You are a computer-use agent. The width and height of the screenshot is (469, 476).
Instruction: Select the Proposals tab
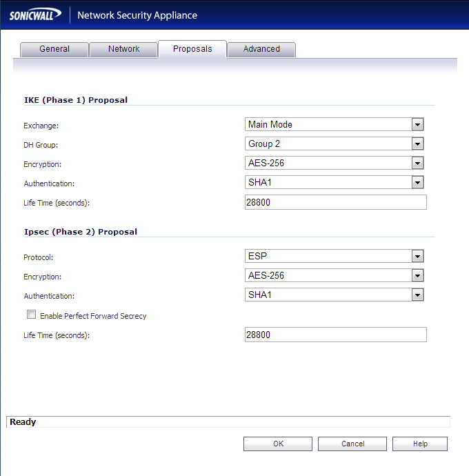[x=192, y=49]
